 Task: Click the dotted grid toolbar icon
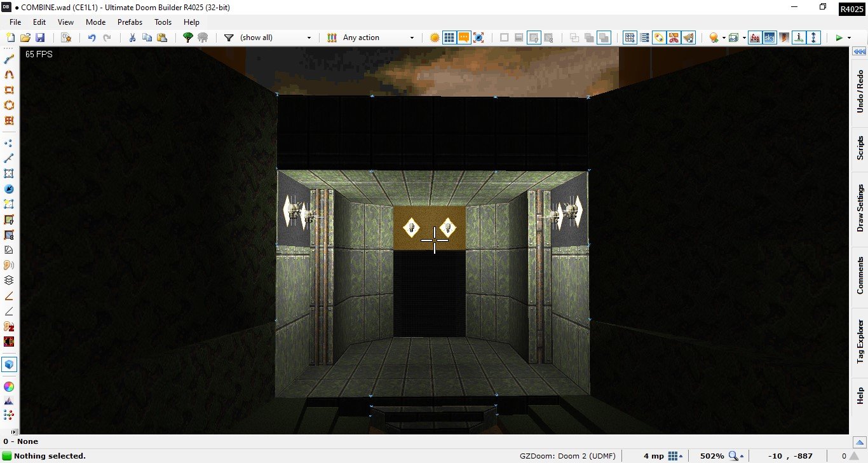[644, 38]
